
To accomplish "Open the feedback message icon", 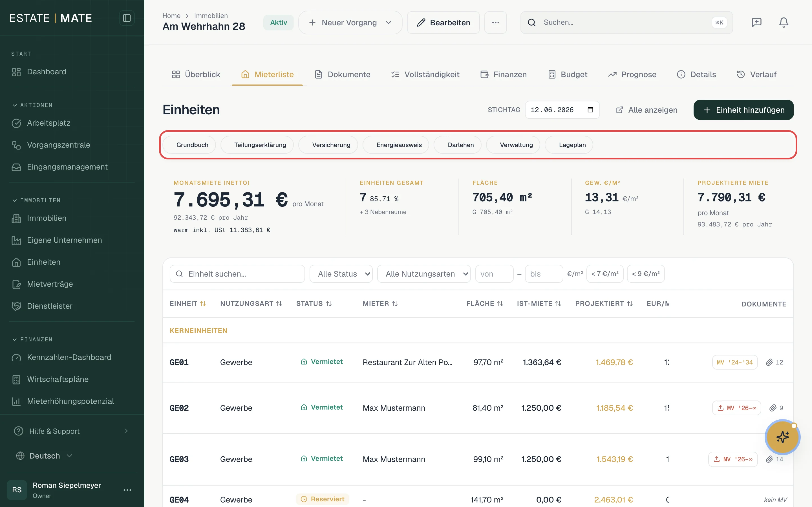I will click(x=757, y=23).
